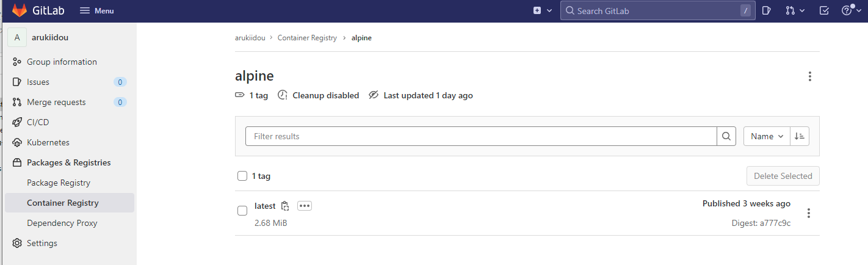The image size is (868, 265).
Task: Copy the latest tag image path
Action: tap(285, 206)
